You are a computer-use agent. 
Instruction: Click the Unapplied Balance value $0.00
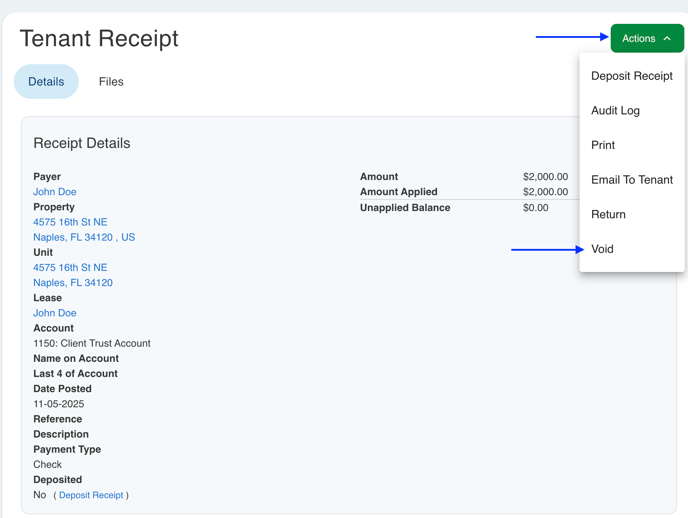[535, 208]
